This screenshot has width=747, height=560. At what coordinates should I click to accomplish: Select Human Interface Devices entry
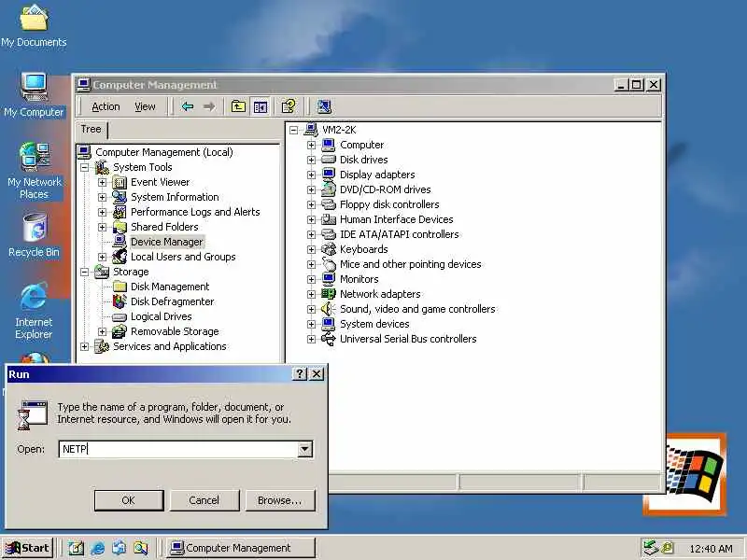pyautogui.click(x=396, y=219)
